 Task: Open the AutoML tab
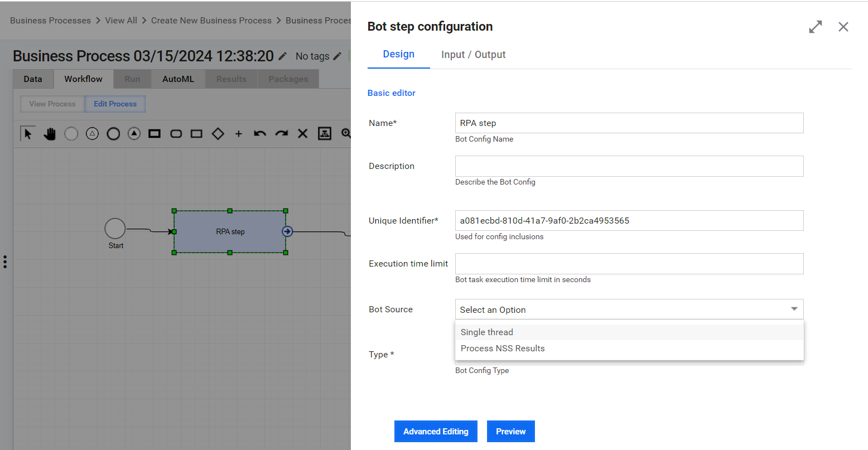(179, 79)
